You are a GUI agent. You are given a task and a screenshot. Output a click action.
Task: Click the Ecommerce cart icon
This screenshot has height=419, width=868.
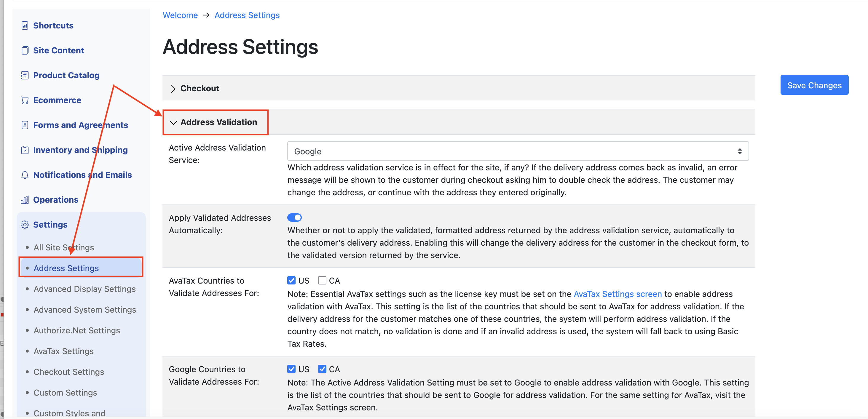click(25, 100)
